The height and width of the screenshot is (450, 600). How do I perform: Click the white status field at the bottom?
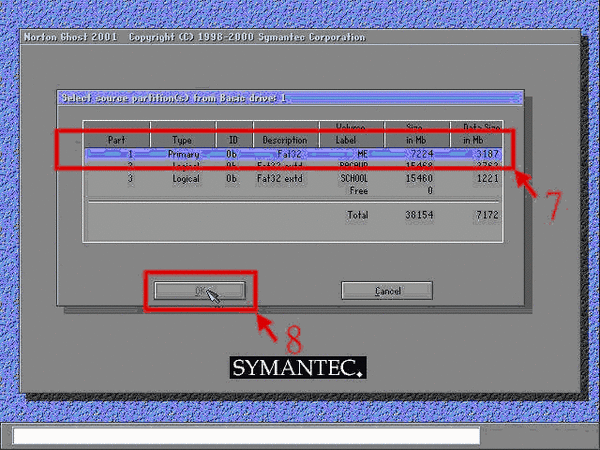246,436
